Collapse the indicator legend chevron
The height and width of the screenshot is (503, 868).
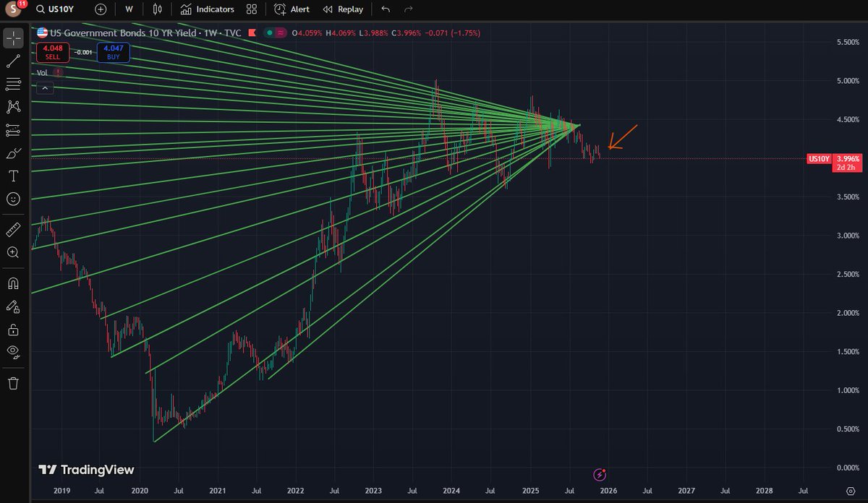coord(44,88)
